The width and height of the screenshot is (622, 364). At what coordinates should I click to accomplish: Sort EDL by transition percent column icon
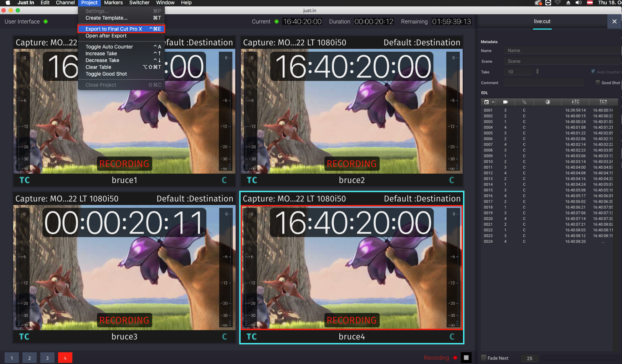(524, 102)
